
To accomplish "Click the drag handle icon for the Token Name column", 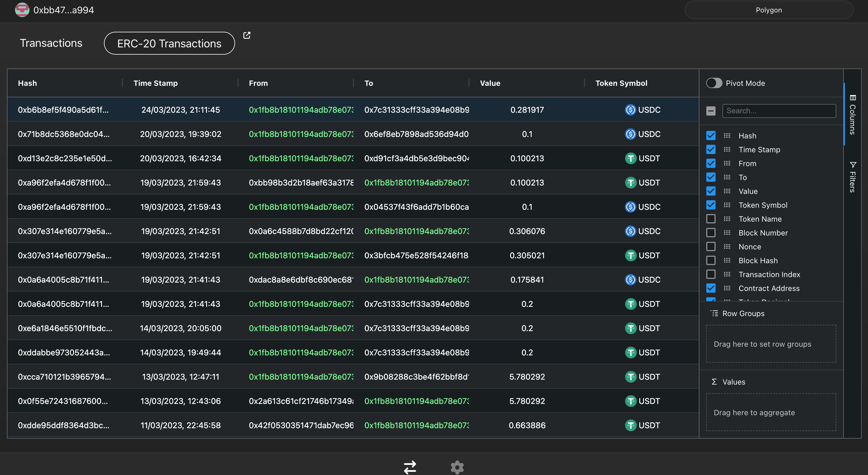I will pyautogui.click(x=727, y=219).
